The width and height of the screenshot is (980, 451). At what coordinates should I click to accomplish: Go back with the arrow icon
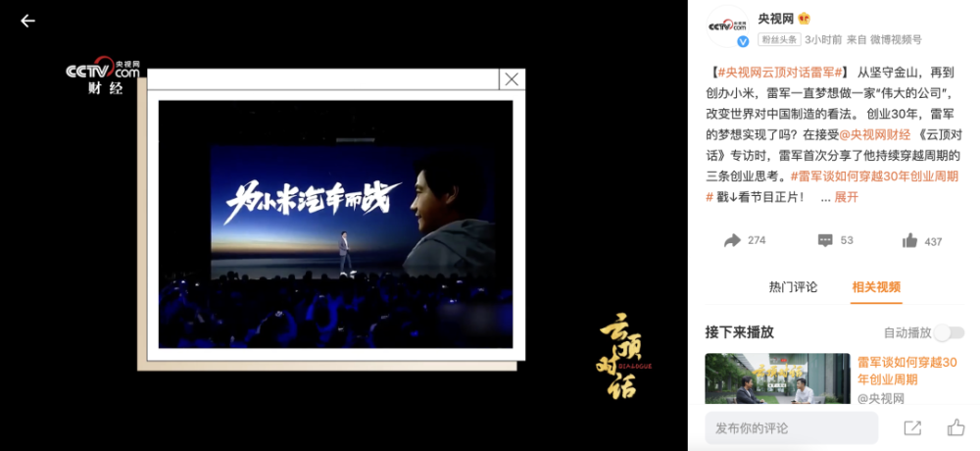[27, 22]
